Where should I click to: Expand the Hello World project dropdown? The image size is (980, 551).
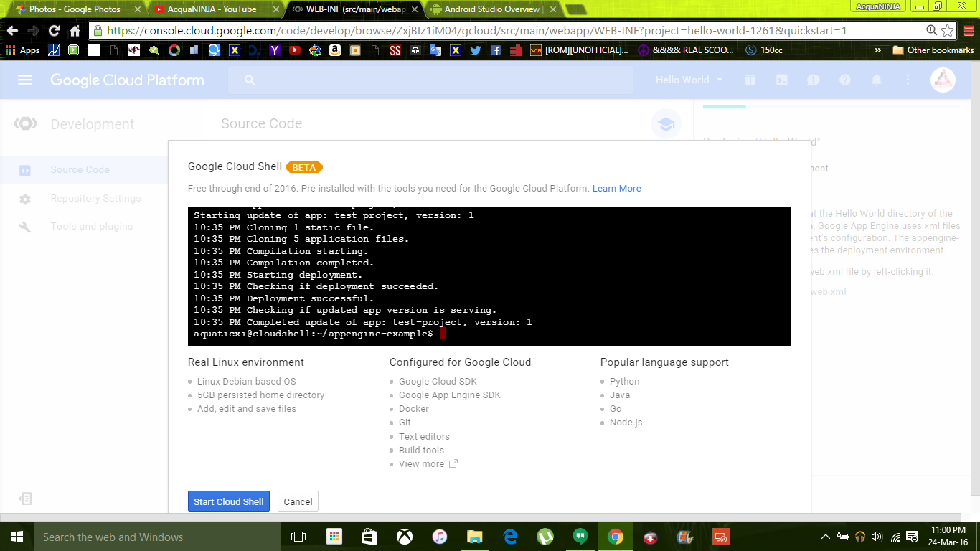[x=689, y=80]
